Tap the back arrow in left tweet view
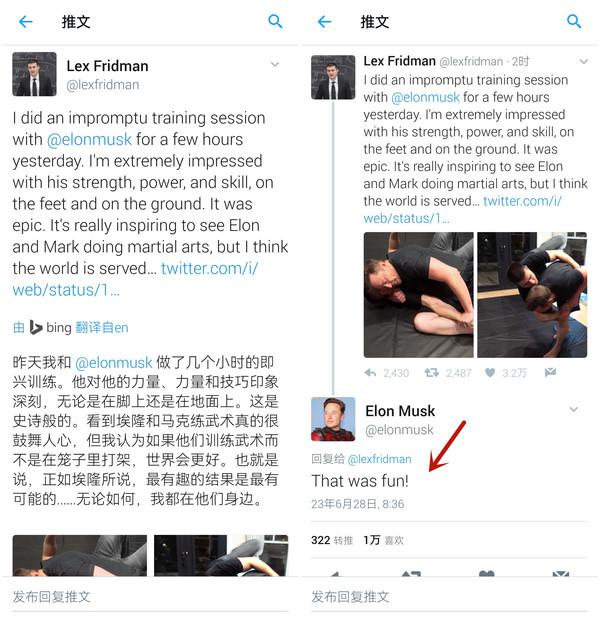 pos(26,22)
